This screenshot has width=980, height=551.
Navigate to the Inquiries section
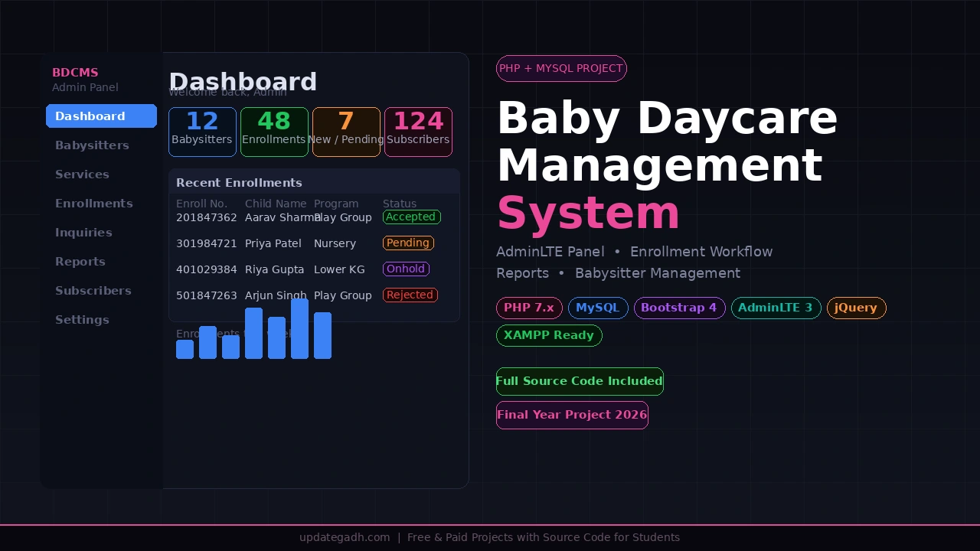pyautogui.click(x=83, y=233)
